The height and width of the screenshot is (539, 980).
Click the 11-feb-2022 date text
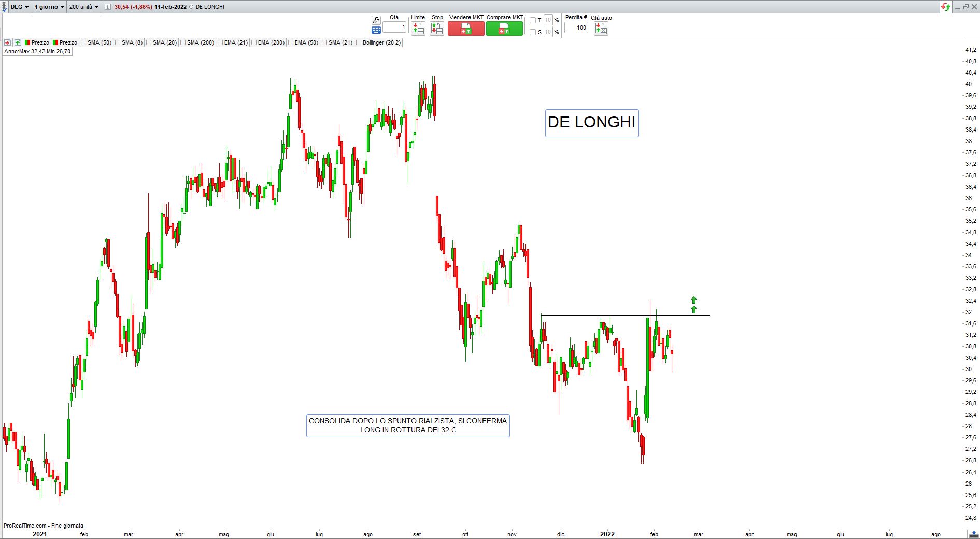pos(171,7)
